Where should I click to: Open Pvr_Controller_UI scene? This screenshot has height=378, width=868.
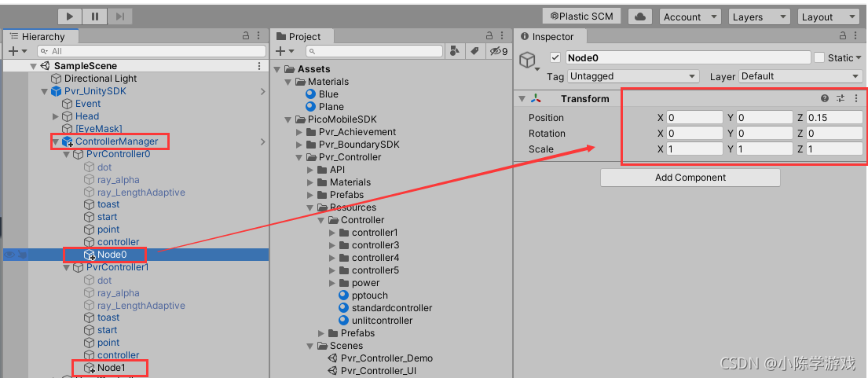point(379,371)
